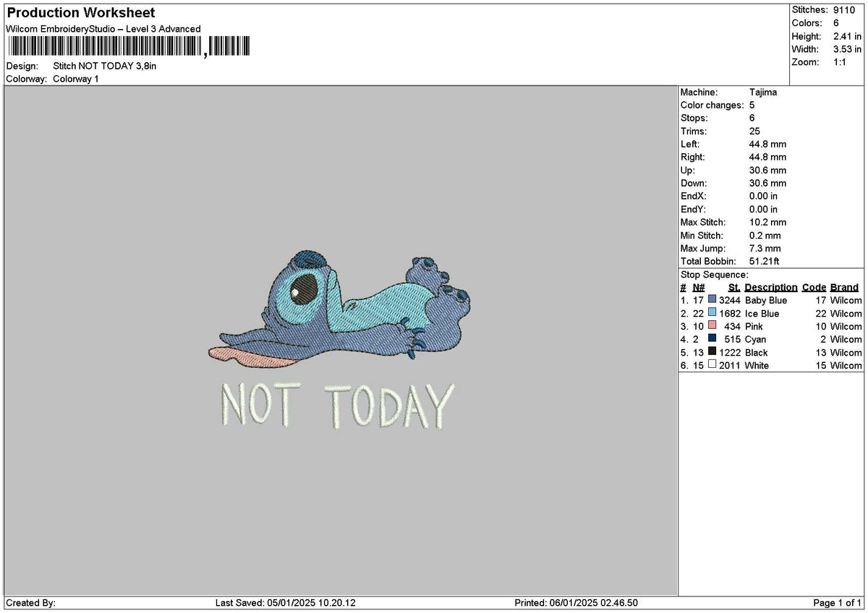This screenshot has width=868, height=613.
Task: Click the Cyan thread color swatch
Action: point(712,339)
